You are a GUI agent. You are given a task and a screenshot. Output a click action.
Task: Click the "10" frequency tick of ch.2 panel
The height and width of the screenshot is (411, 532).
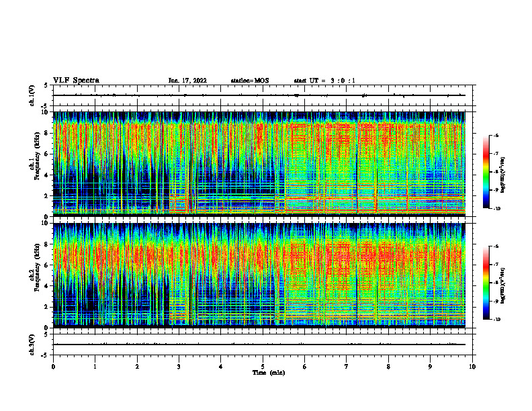(45, 223)
